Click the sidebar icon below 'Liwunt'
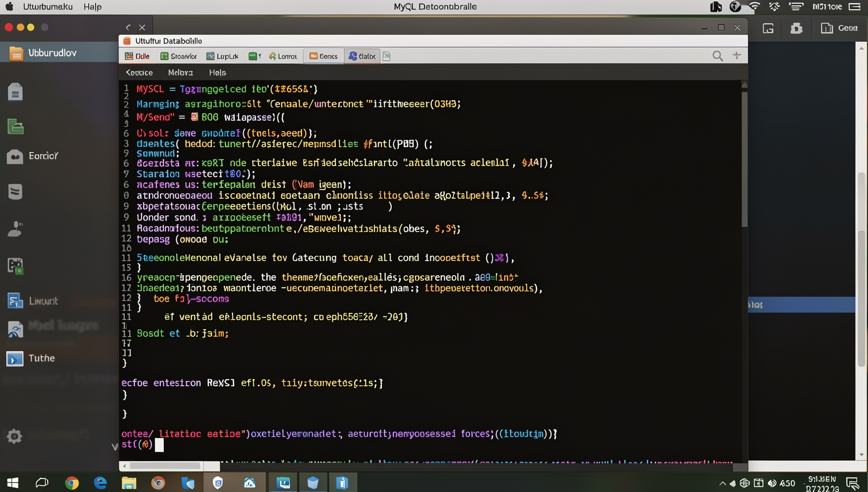 click(x=15, y=329)
